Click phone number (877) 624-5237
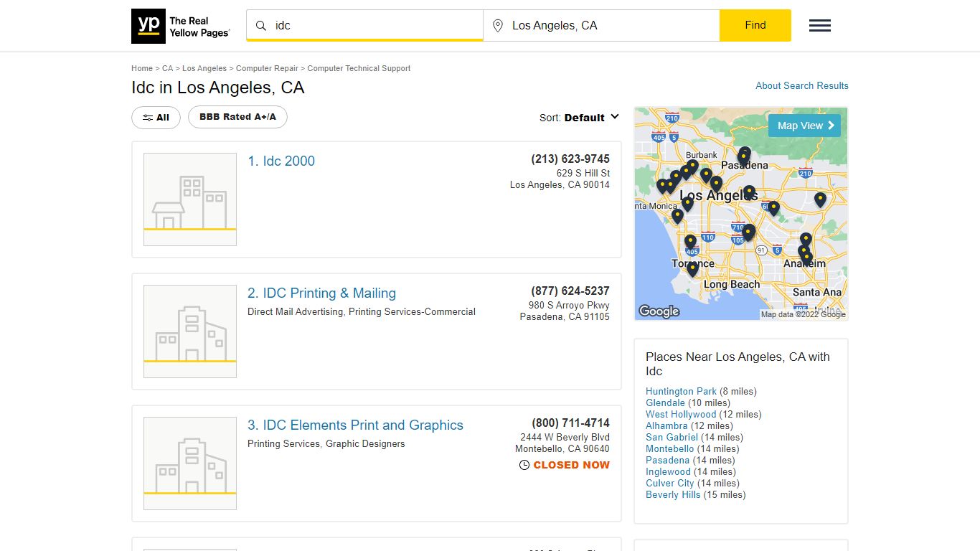980x551 pixels. pyautogui.click(x=570, y=291)
